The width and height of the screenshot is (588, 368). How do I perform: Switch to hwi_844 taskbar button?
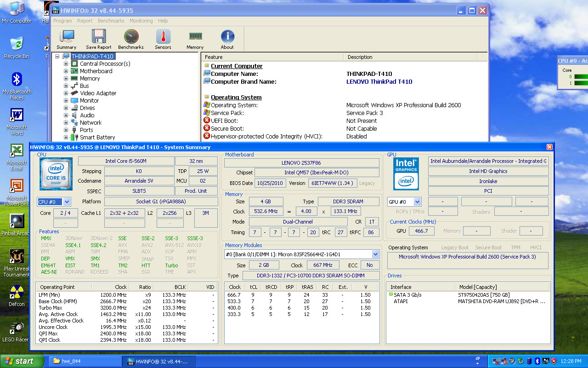pos(85,361)
